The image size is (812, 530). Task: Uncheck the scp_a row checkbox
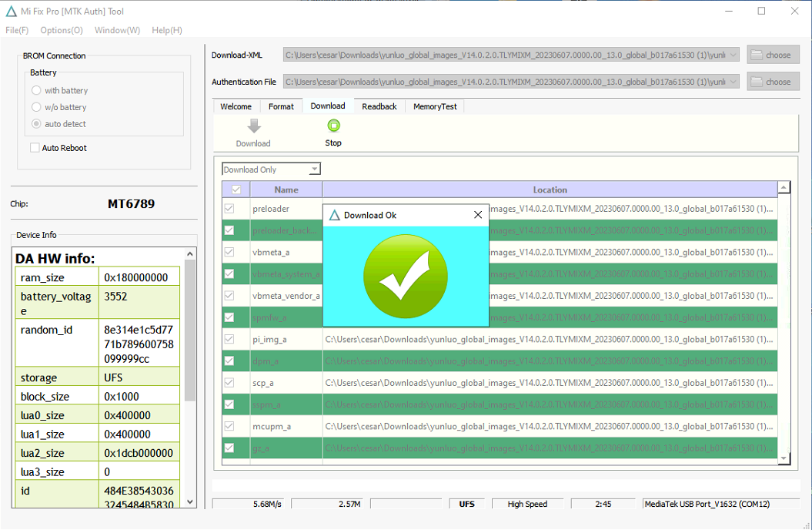(x=229, y=382)
